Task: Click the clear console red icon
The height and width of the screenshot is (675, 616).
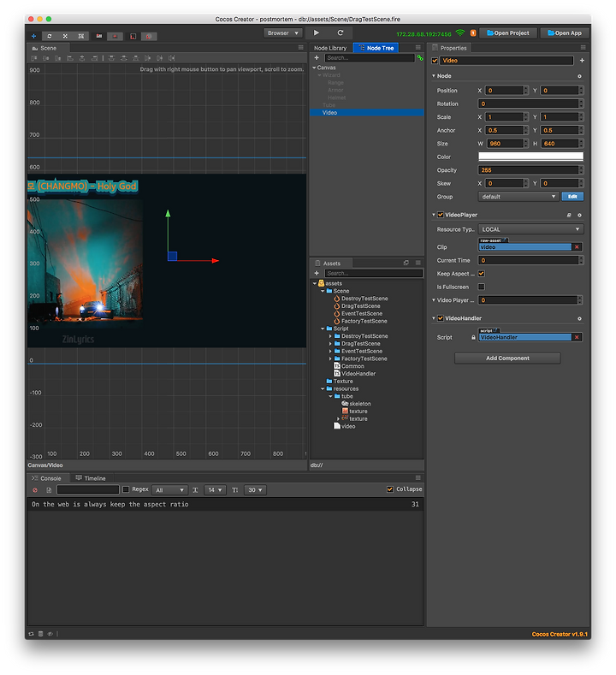Action: [35, 490]
